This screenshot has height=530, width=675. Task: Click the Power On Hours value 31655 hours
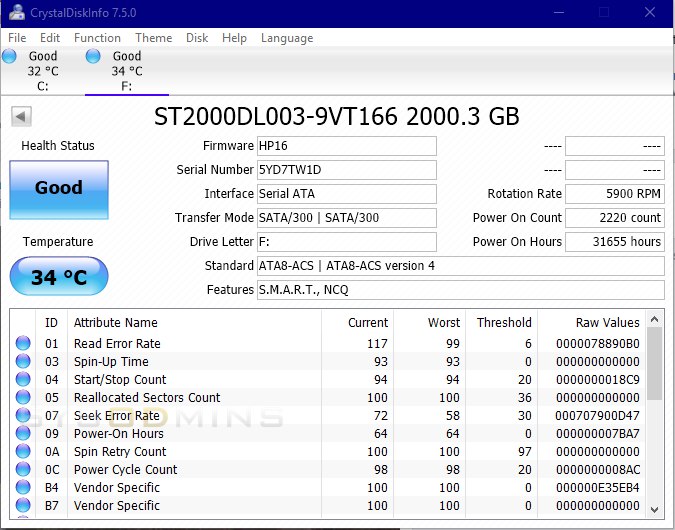point(615,242)
